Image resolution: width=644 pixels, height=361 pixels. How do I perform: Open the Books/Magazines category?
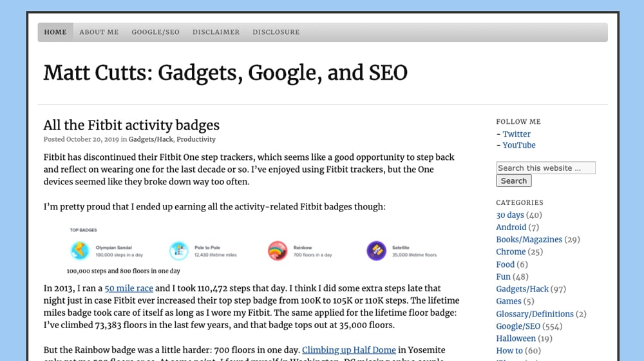click(529, 240)
